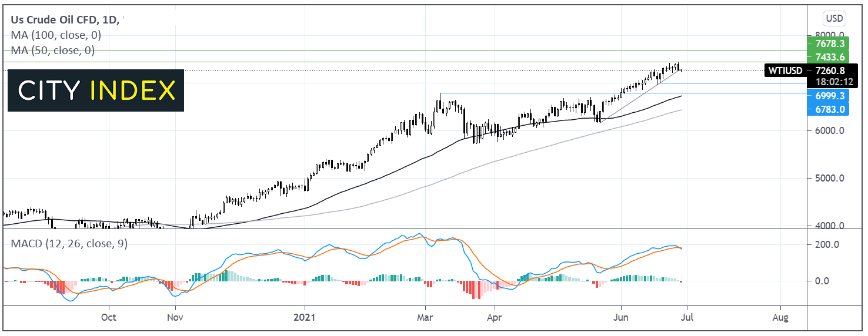Select the WTIUSD symbol tag

(785, 71)
